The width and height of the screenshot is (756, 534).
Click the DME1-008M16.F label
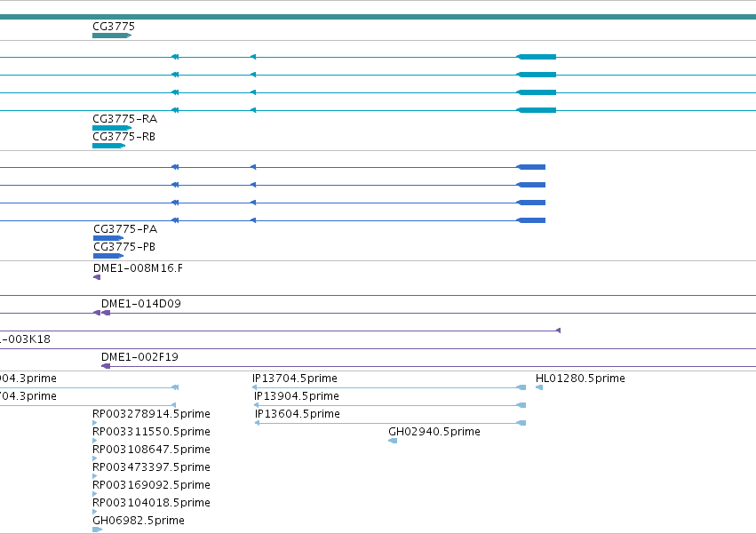(x=138, y=267)
